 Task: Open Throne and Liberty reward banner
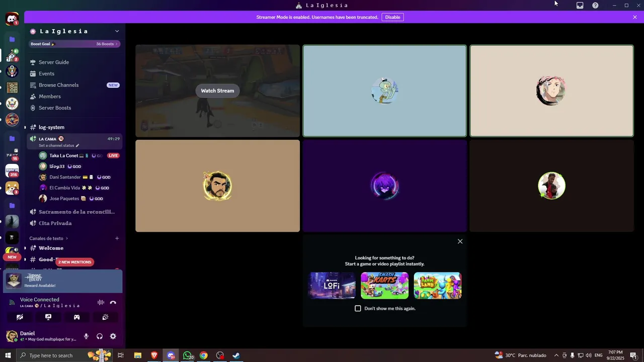63,281
